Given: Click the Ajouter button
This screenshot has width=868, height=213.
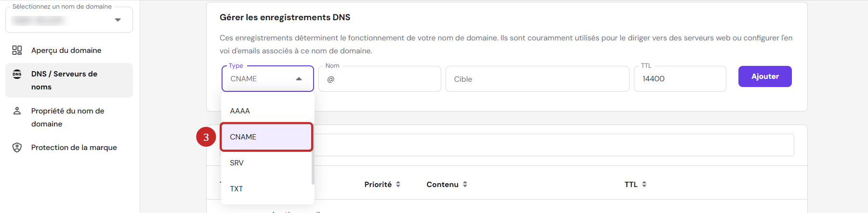Looking at the screenshot, I should [x=765, y=76].
